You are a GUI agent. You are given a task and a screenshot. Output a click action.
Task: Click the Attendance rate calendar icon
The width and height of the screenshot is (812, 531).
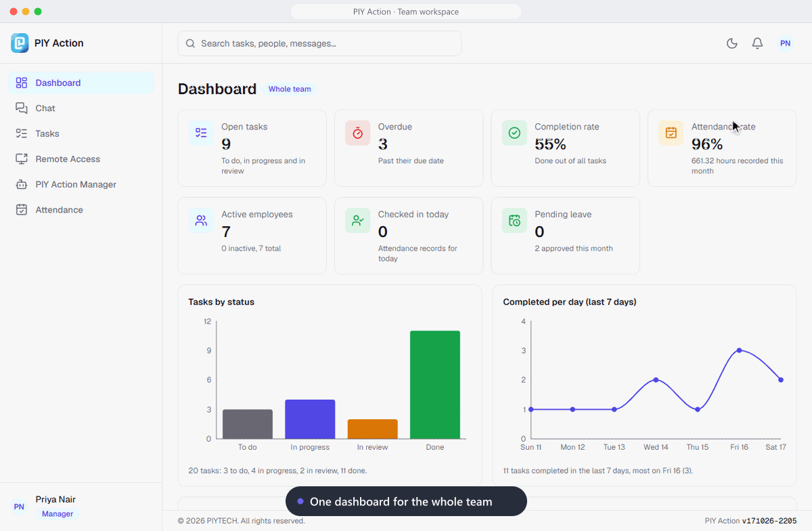click(x=671, y=133)
